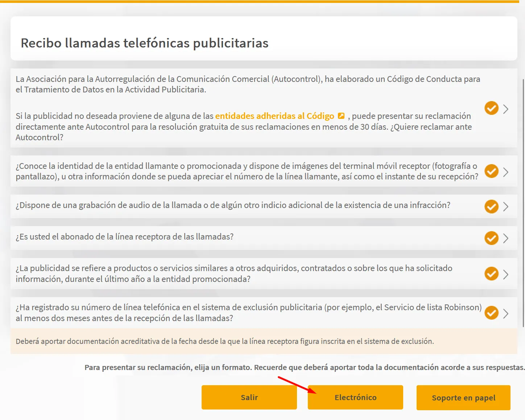Expand the Autocontrol question with its chevron
This screenshot has height=420, width=525.
coord(506,109)
